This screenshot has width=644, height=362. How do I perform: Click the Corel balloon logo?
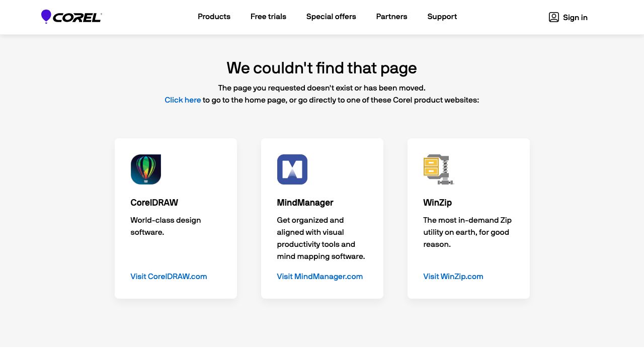pyautogui.click(x=71, y=17)
